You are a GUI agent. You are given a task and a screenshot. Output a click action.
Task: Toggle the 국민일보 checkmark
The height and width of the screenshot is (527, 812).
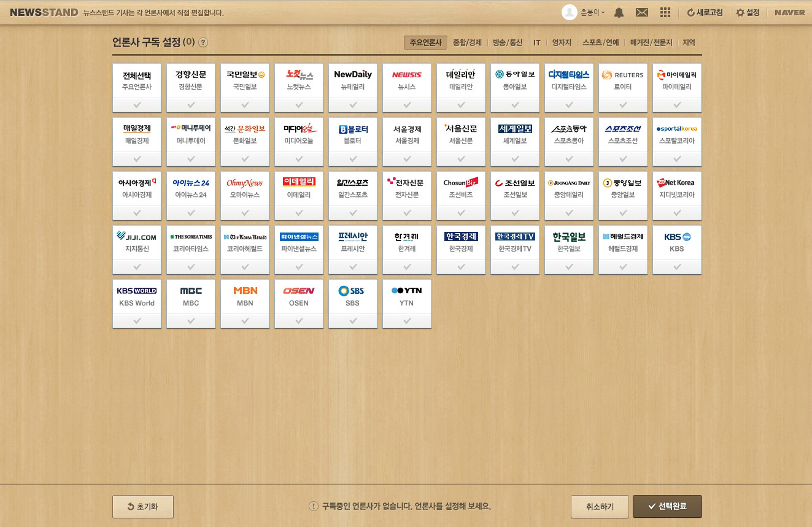245,105
